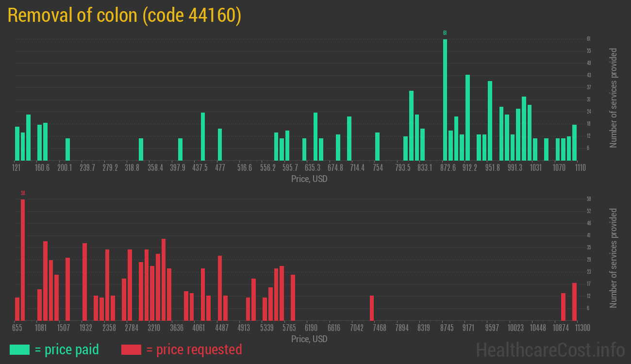
Task: Click the isolated red bar left of 7468
Action: coord(372,308)
